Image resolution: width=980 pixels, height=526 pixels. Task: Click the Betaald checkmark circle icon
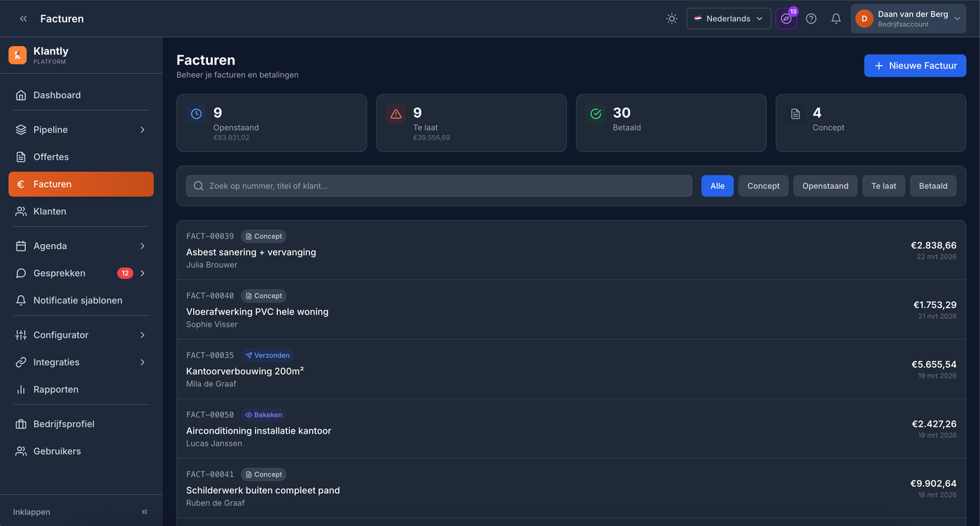(x=596, y=114)
